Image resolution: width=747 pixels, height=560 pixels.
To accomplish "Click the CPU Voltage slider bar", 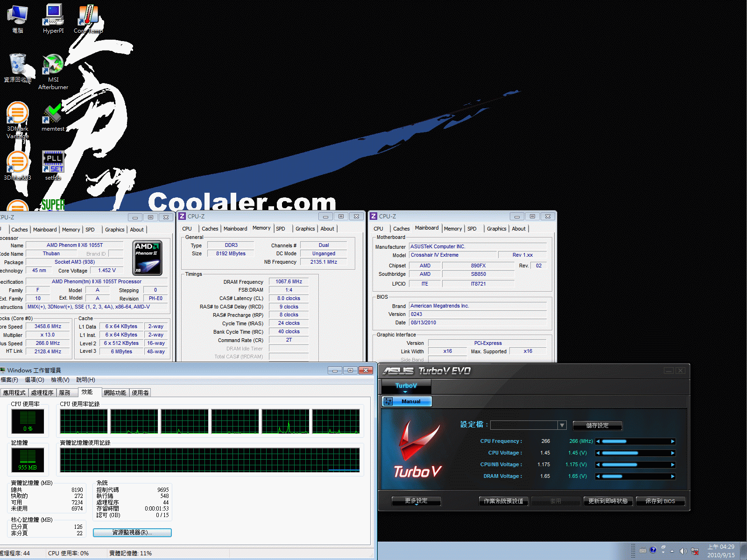I will coord(635,453).
